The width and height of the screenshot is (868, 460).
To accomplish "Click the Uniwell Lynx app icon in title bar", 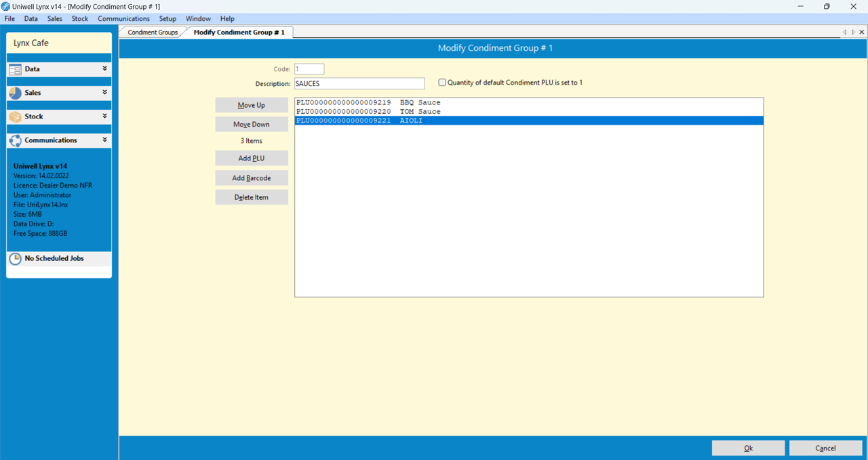I will tap(5, 6).
